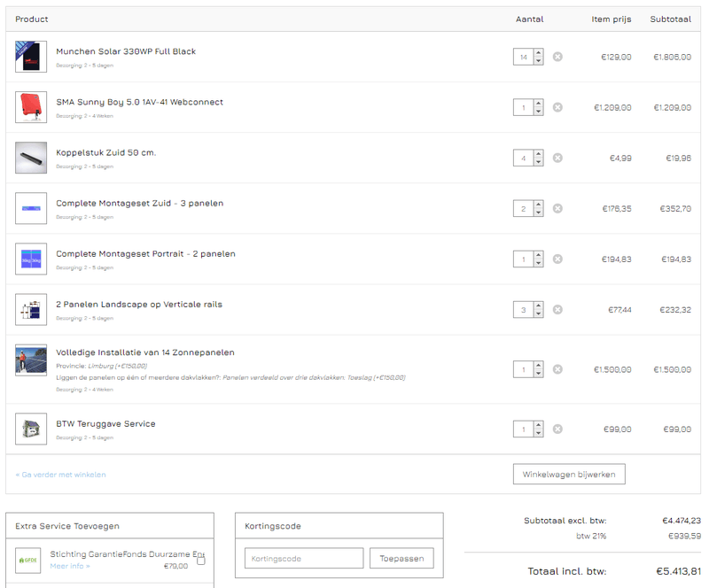Viewport: 709px width, 588px height.
Task: Open Meer info link for GarantieFonds
Action: pyautogui.click(x=70, y=566)
